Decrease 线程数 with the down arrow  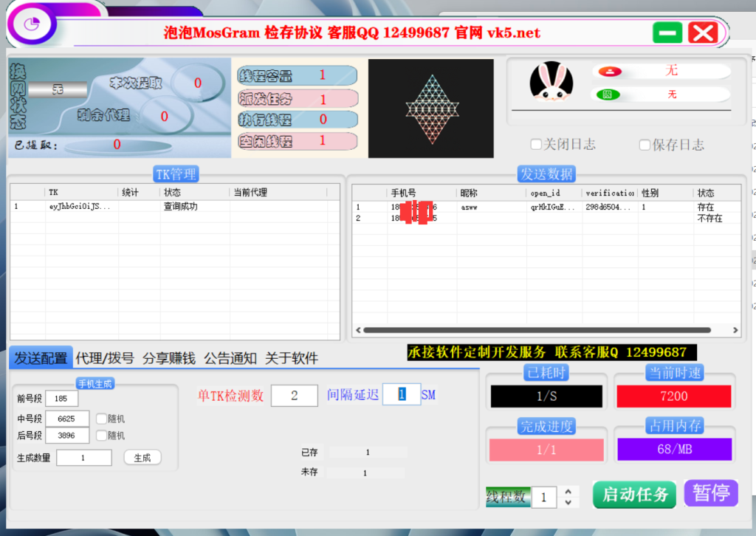[x=568, y=502]
